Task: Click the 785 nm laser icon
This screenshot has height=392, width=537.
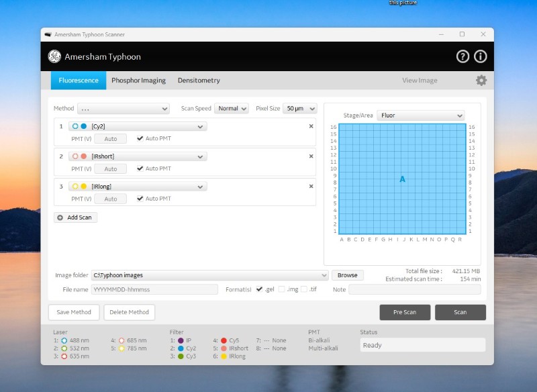Action: point(121,348)
